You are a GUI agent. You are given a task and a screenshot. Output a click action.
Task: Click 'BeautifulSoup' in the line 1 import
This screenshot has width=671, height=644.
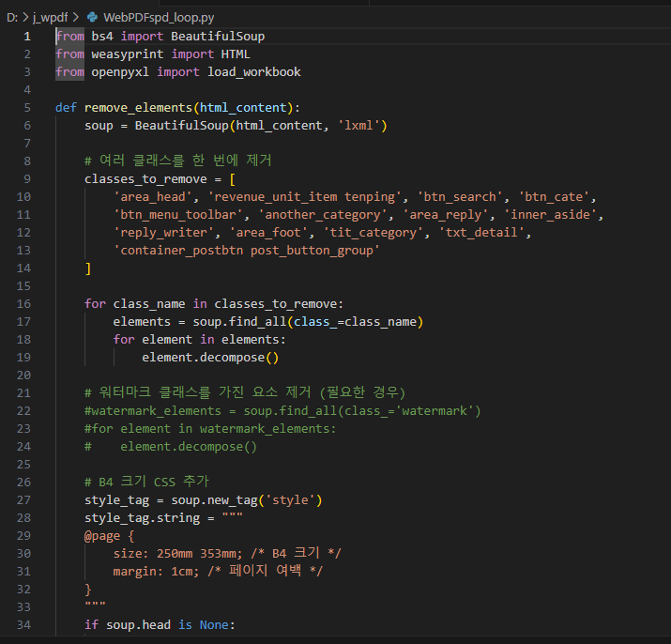[x=218, y=37]
